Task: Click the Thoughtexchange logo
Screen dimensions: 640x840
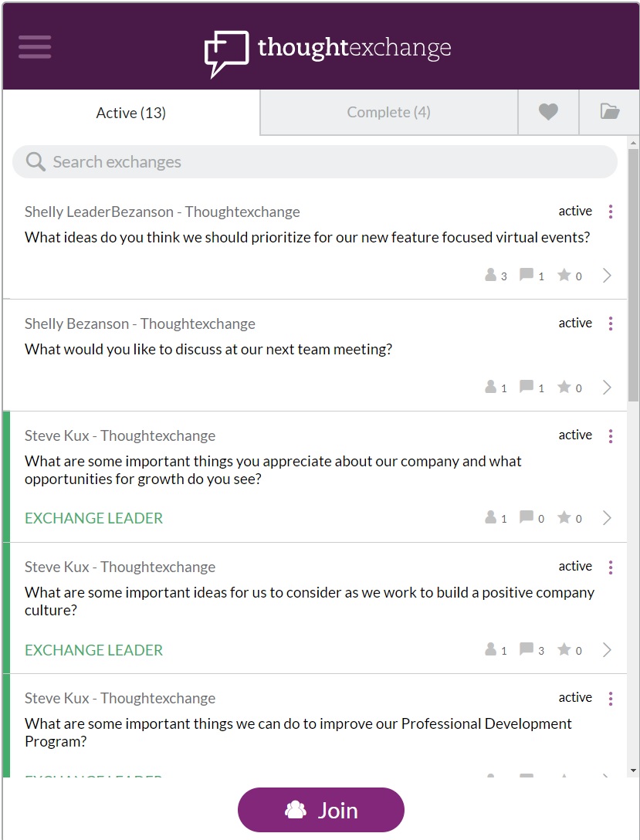Action: (328, 53)
